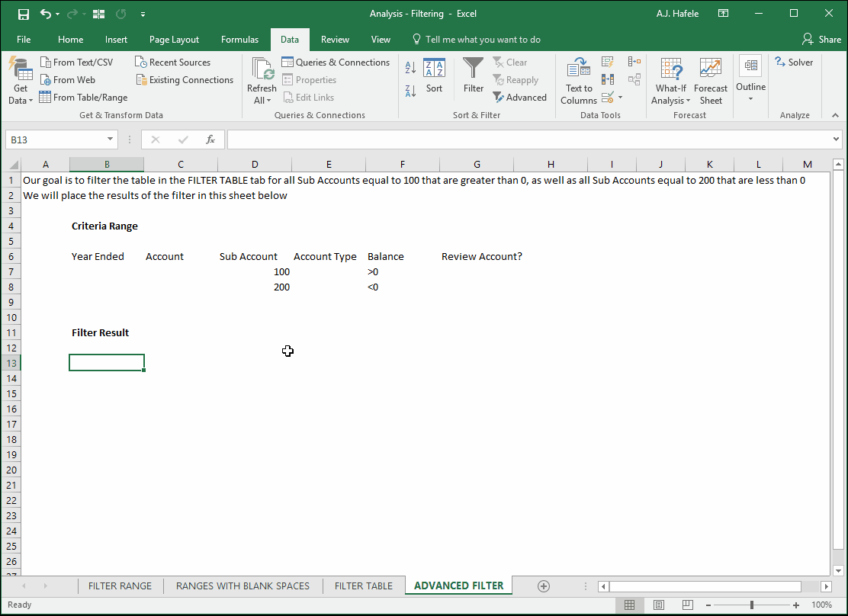
Task: Open the Name Box dropdown arrow
Action: [x=111, y=140]
